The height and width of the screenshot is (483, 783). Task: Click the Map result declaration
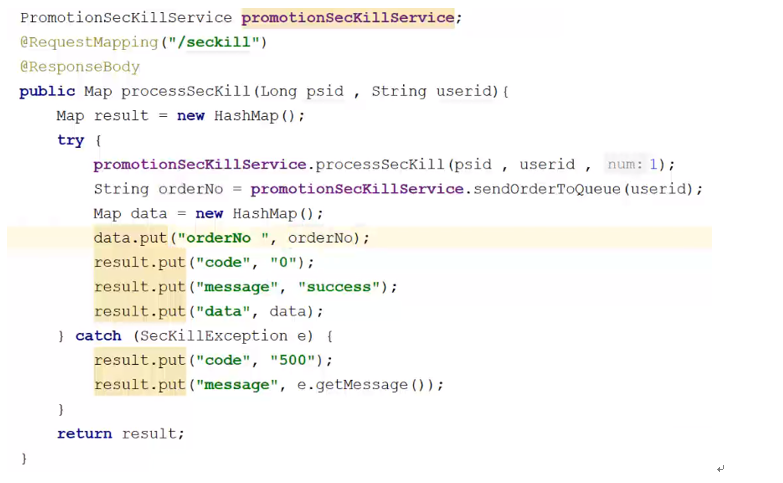point(102,116)
